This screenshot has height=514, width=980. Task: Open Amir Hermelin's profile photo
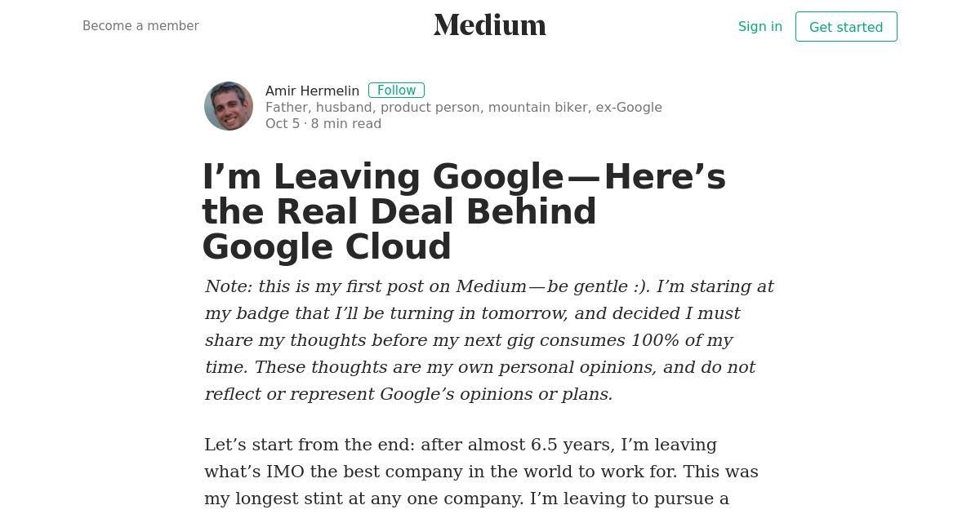point(229,106)
